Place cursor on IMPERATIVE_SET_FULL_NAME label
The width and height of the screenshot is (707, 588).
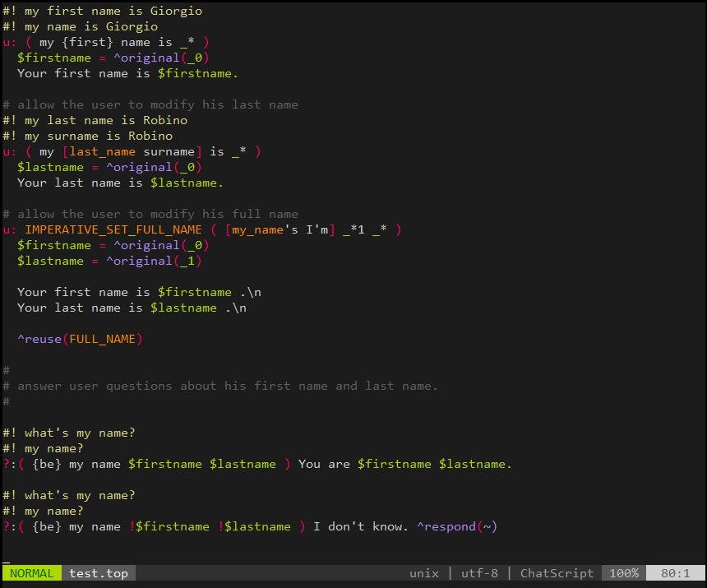click(x=113, y=229)
